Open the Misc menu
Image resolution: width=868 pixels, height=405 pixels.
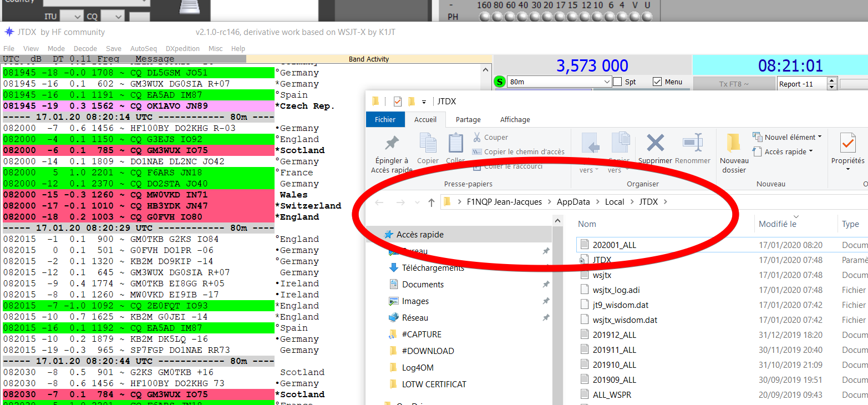coord(216,49)
